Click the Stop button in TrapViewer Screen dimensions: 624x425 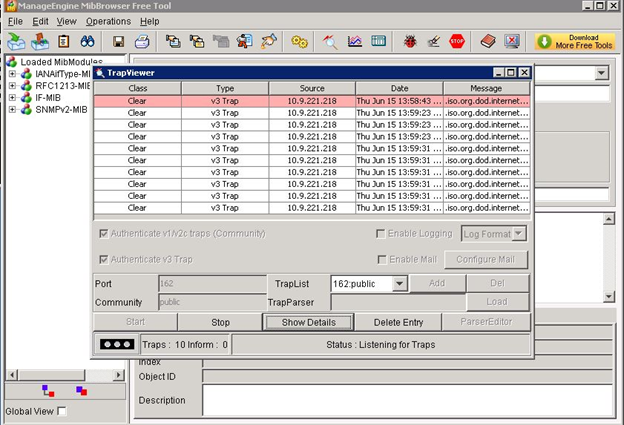pos(220,322)
